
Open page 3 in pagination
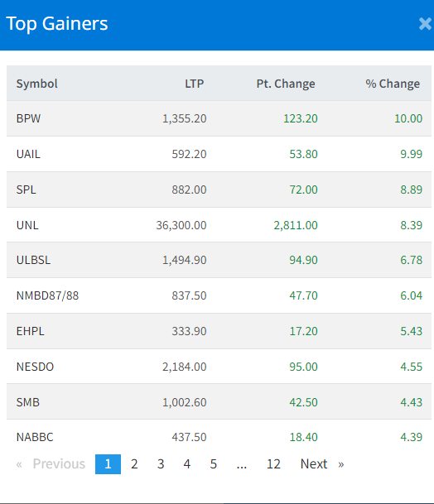(161, 463)
